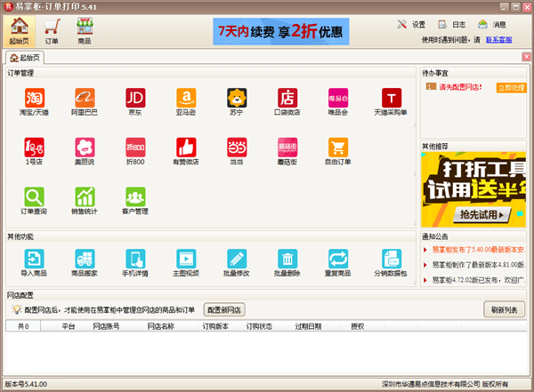Open the 阿里巴巴 store icon
The width and height of the screenshot is (534, 392).
[85, 98]
